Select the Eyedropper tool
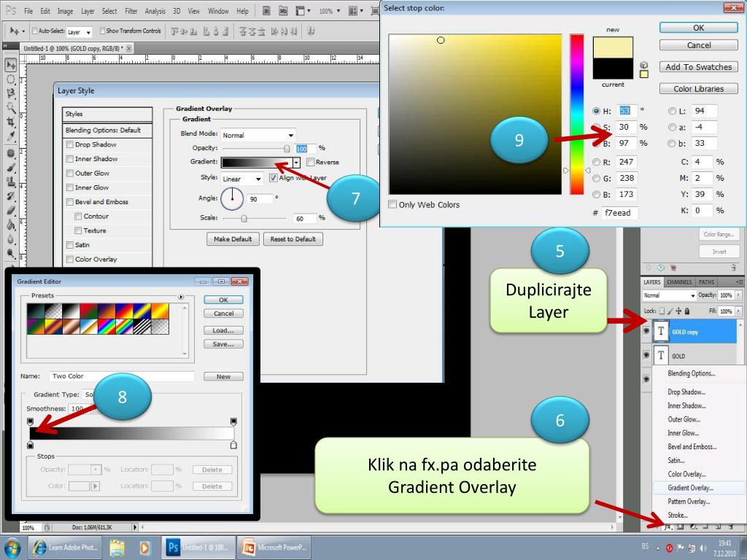This screenshot has height=560, width=747. click(10, 136)
